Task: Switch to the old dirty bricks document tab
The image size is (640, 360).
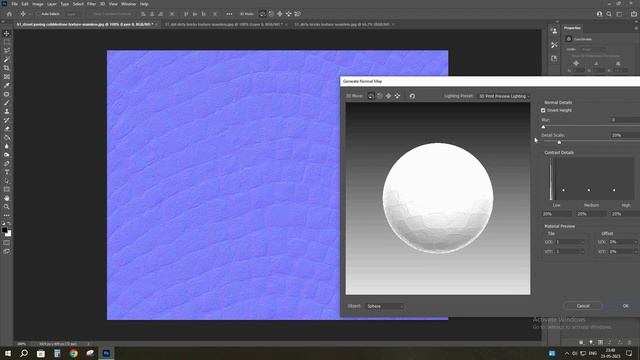Action: [x=224, y=24]
